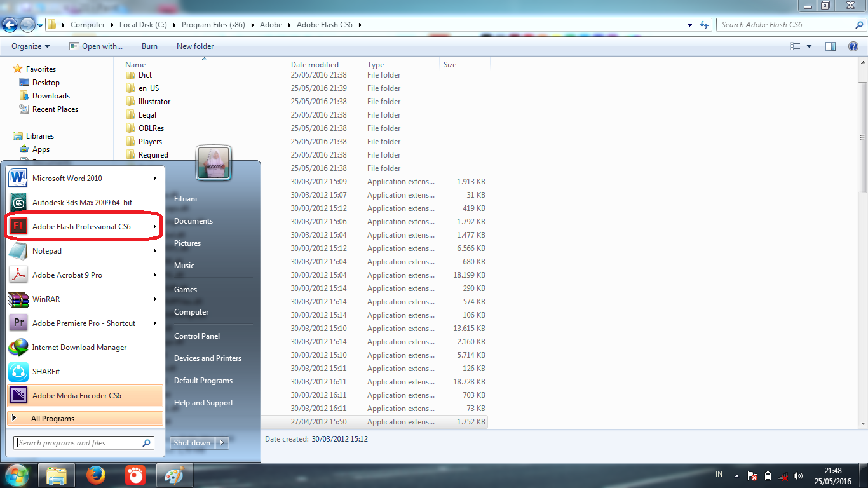This screenshot has height=488, width=868.
Task: Click Open with... toolbar button
Action: (96, 46)
